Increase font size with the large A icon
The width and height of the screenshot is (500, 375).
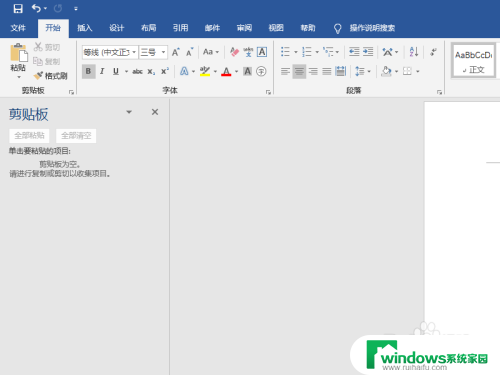pyautogui.click(x=176, y=52)
